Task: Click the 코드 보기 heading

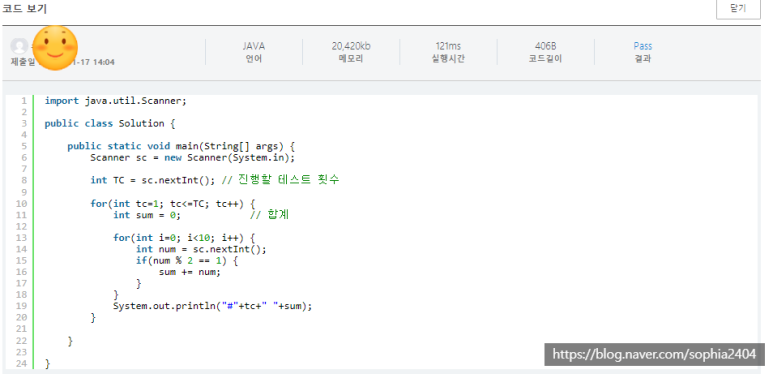Action: [25, 8]
